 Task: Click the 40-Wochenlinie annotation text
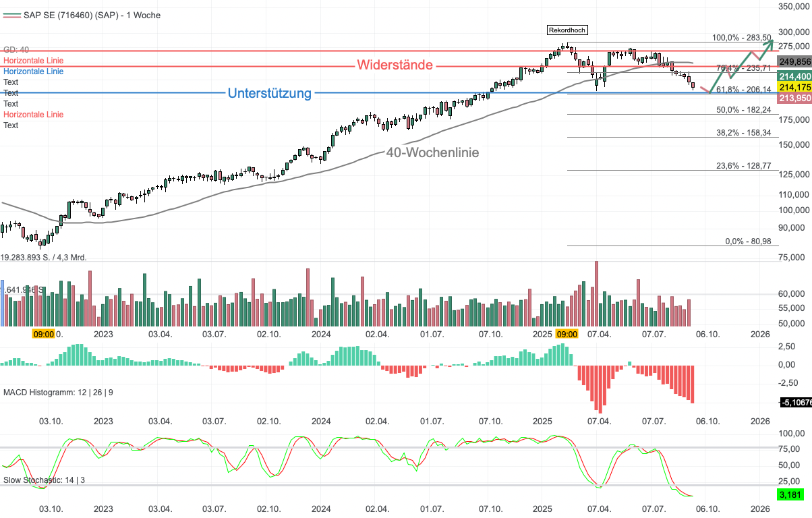432,153
